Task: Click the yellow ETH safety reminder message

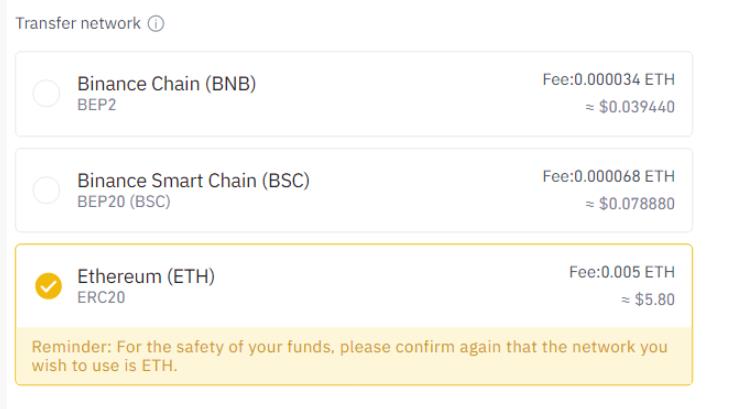Action: point(352,356)
